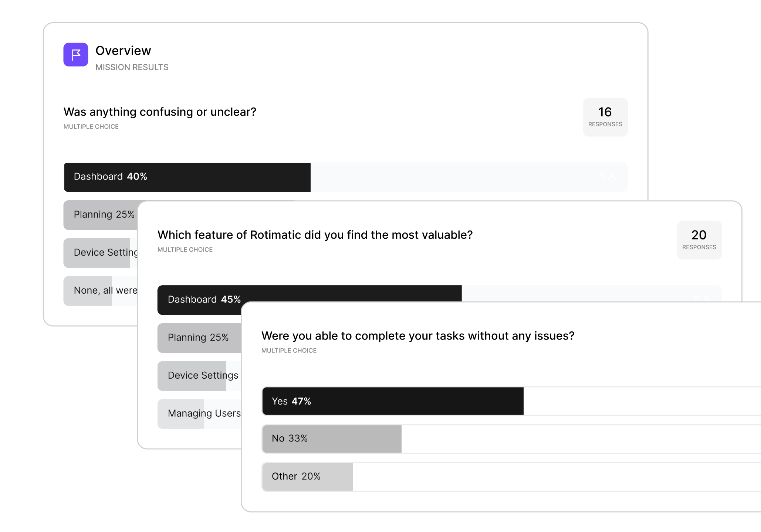Select the Managing Users answer bar

pyautogui.click(x=199, y=414)
